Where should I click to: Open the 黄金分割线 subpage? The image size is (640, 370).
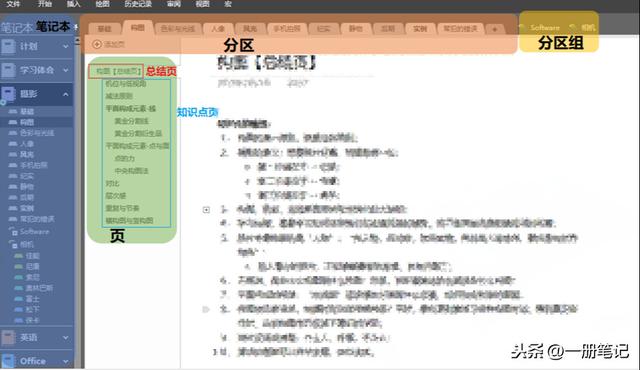click(x=131, y=121)
